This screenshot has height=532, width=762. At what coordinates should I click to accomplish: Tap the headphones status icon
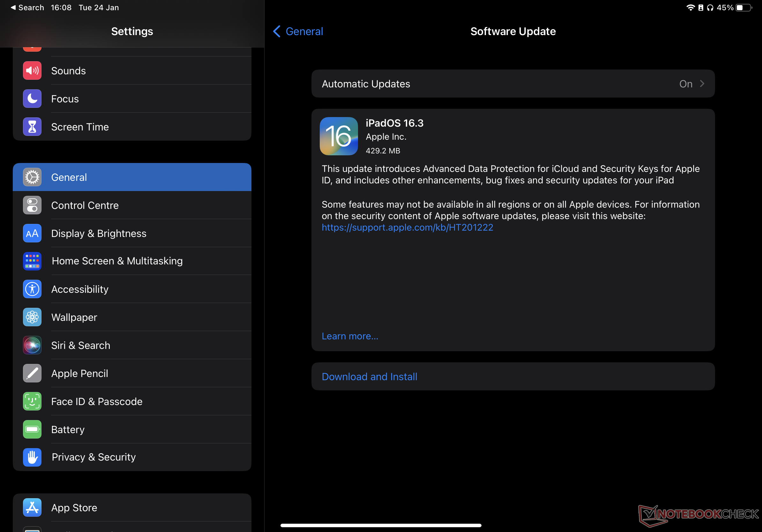click(x=710, y=8)
